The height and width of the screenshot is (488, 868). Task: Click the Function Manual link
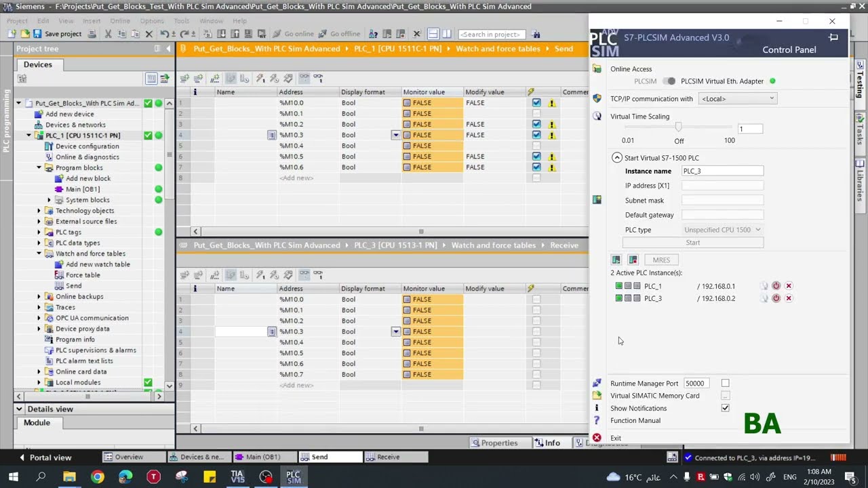click(x=635, y=421)
